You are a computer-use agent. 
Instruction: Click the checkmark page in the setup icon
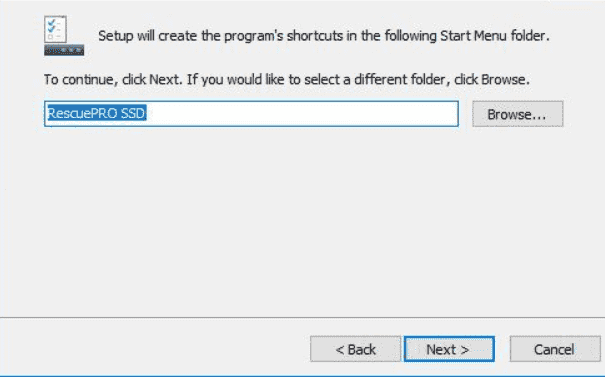(x=55, y=29)
